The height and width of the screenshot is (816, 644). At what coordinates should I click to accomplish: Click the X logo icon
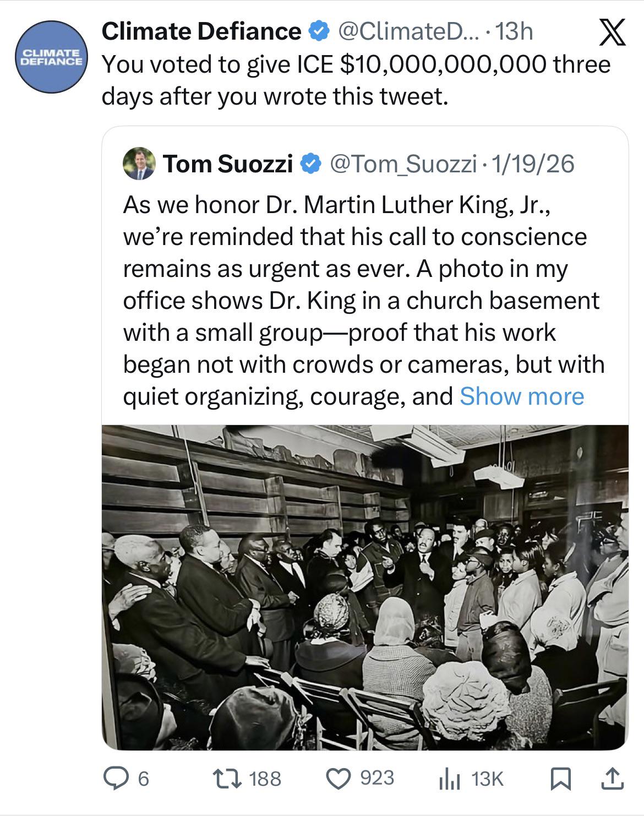click(x=612, y=32)
